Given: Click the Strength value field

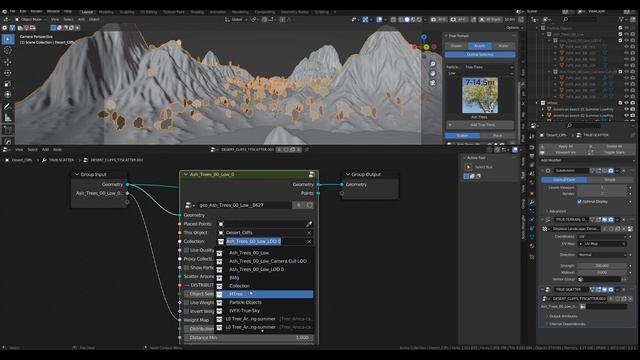Looking at the screenshot, I should coord(602,266).
